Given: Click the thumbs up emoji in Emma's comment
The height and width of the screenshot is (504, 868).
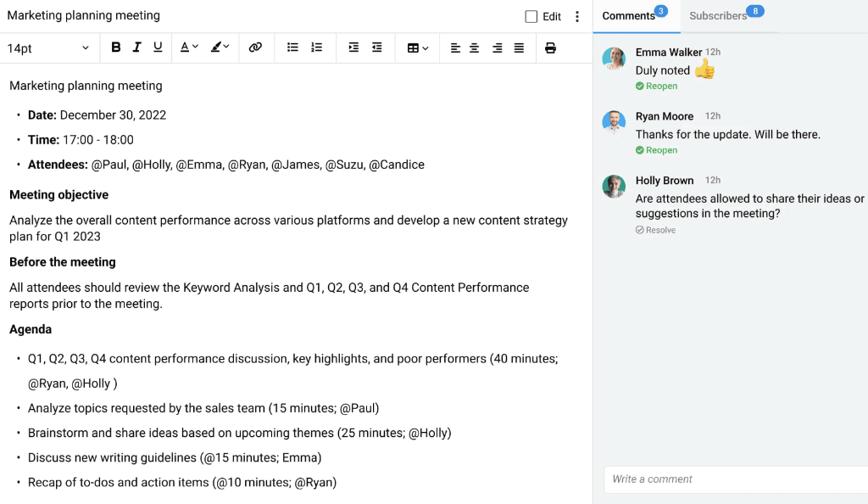Looking at the screenshot, I should [704, 70].
